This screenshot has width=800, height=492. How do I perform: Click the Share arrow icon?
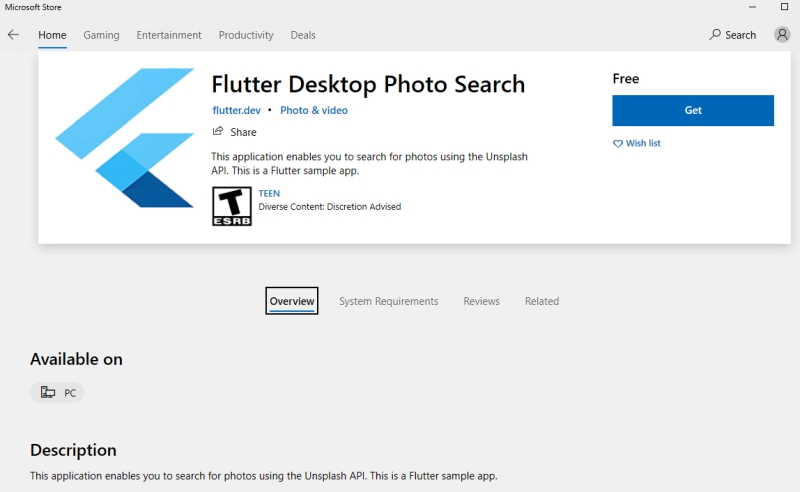218,131
